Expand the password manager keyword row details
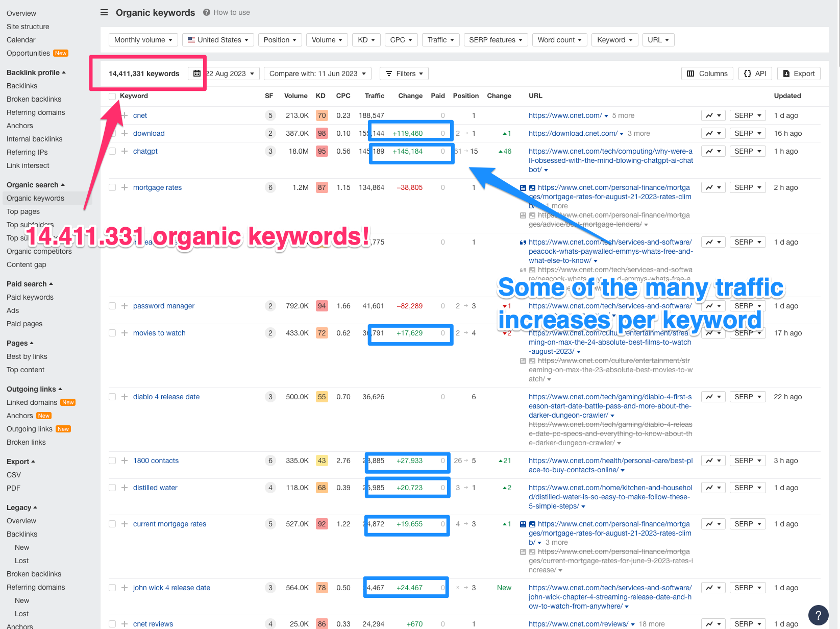Image resolution: width=840 pixels, height=629 pixels. click(124, 306)
